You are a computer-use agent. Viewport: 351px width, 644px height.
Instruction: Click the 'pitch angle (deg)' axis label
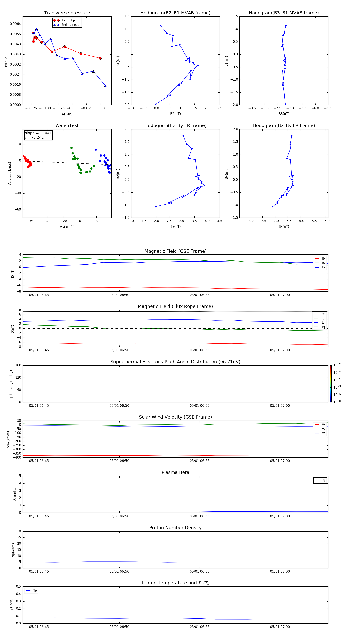(11, 384)
